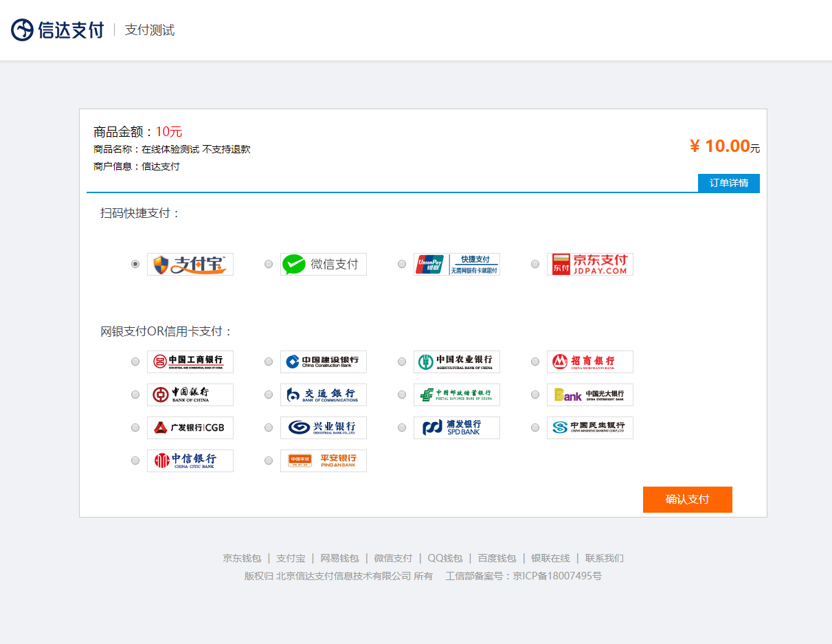Select the Alipay radio button
Viewport: 832px width, 644px height.
[x=135, y=264]
